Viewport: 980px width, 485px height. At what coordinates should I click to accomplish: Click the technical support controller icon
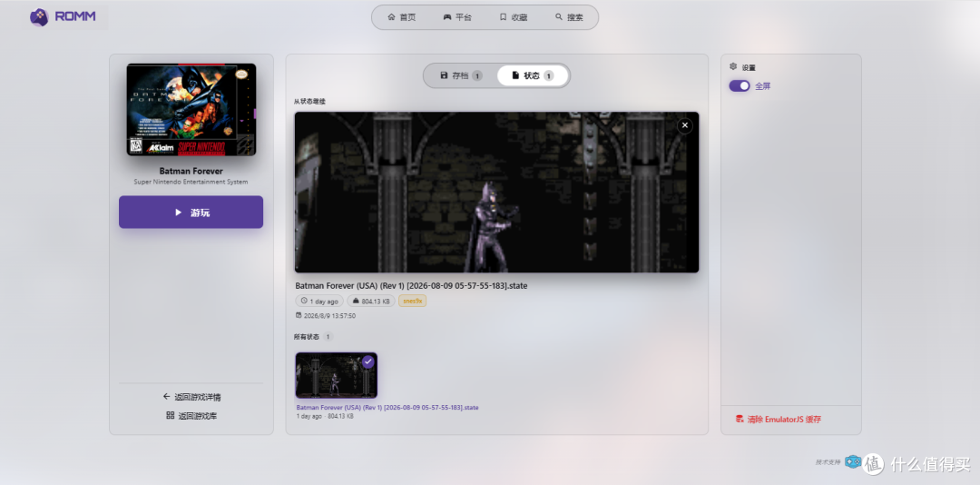coord(852,462)
